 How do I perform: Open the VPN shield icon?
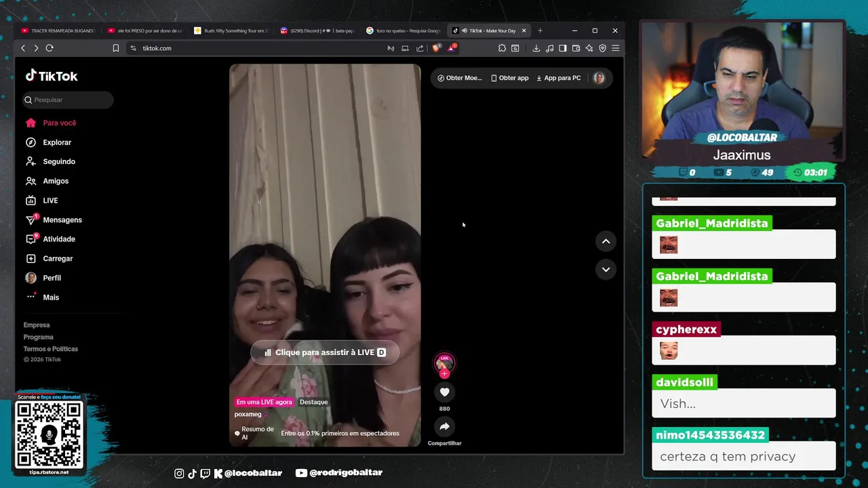pos(602,48)
